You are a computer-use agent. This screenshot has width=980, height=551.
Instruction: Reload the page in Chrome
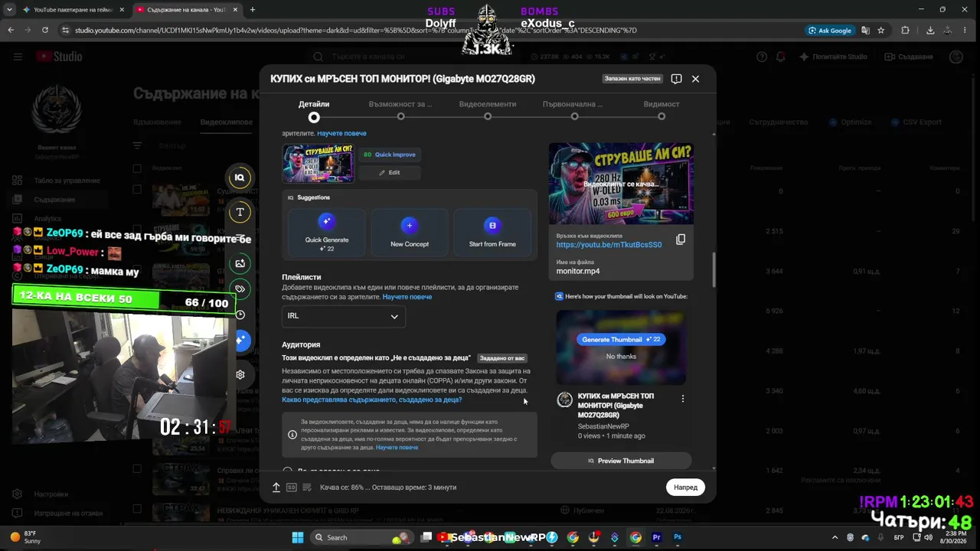tap(45, 31)
